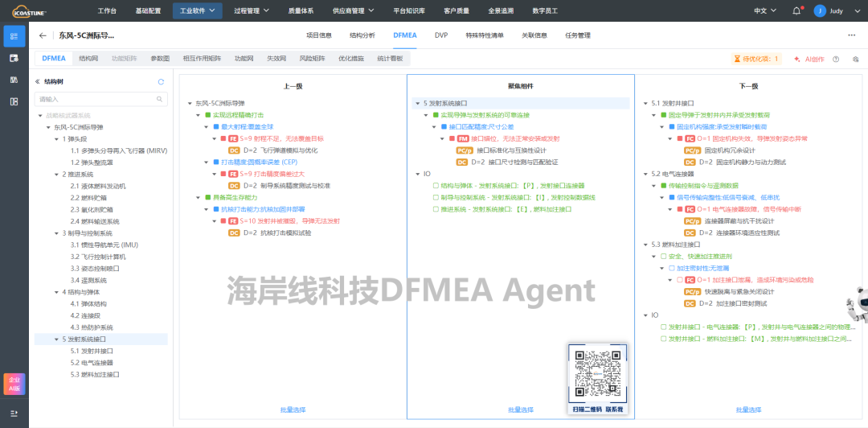Check 推进系统 - 发射系统接口 [E] item
The height and width of the screenshot is (428, 868).
(x=436, y=209)
